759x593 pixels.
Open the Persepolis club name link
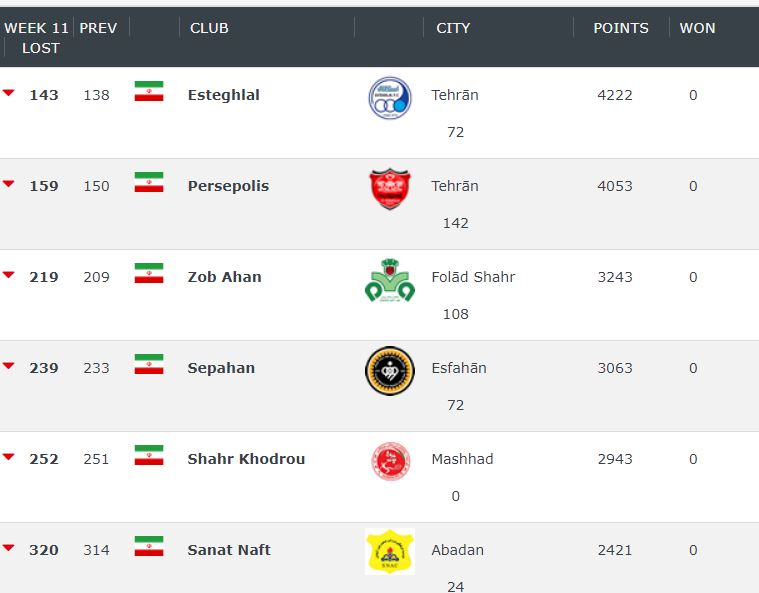[x=228, y=186]
